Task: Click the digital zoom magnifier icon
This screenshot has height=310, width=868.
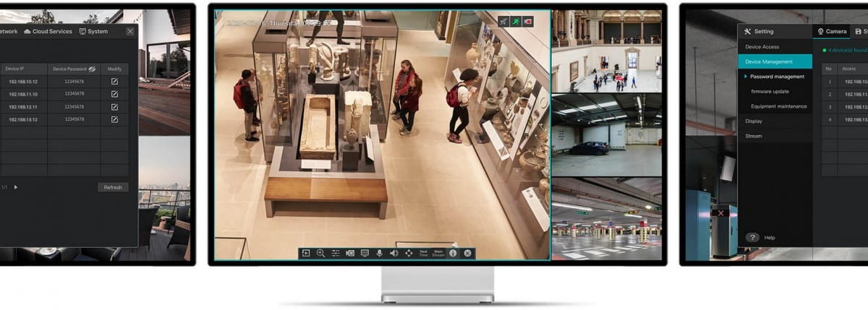Action: coord(320,253)
